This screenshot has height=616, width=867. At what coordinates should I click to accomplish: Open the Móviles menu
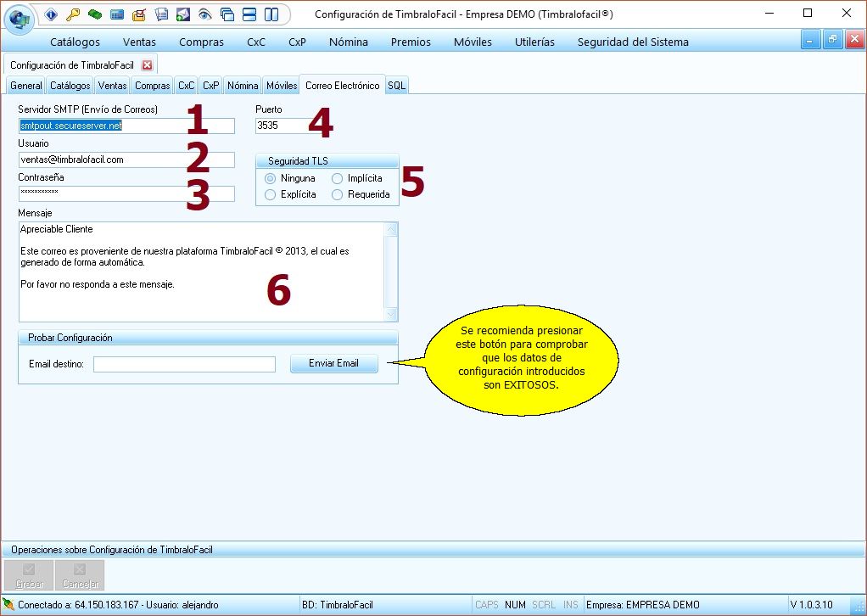[473, 42]
